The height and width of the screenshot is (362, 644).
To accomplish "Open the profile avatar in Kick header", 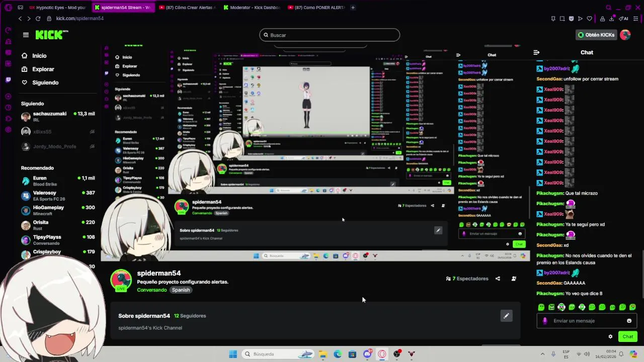I will point(625,35).
